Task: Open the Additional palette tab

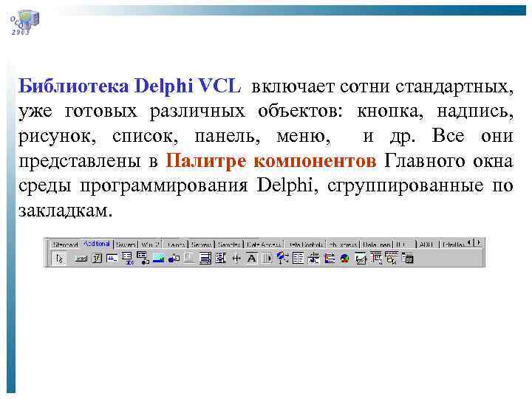Action: coord(97,244)
